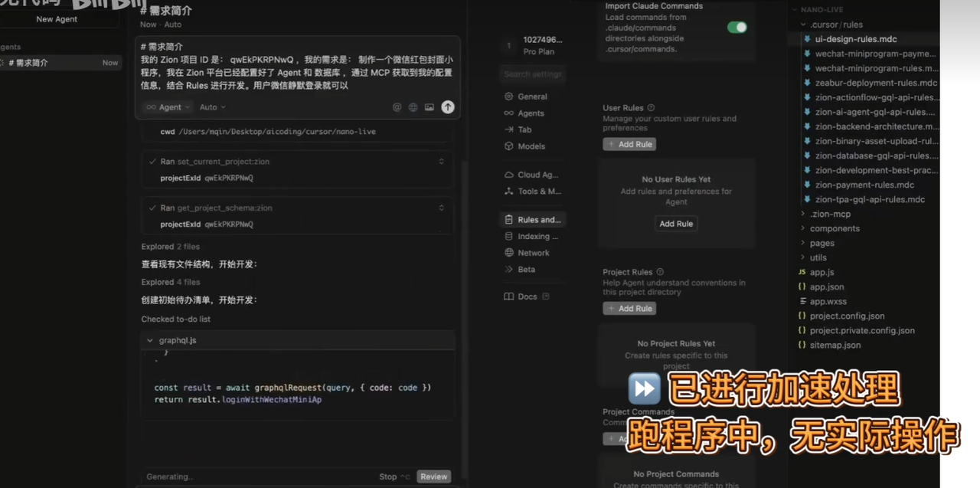Select Rules and Commands settings section
This screenshot has height=488, width=980.
532,220
